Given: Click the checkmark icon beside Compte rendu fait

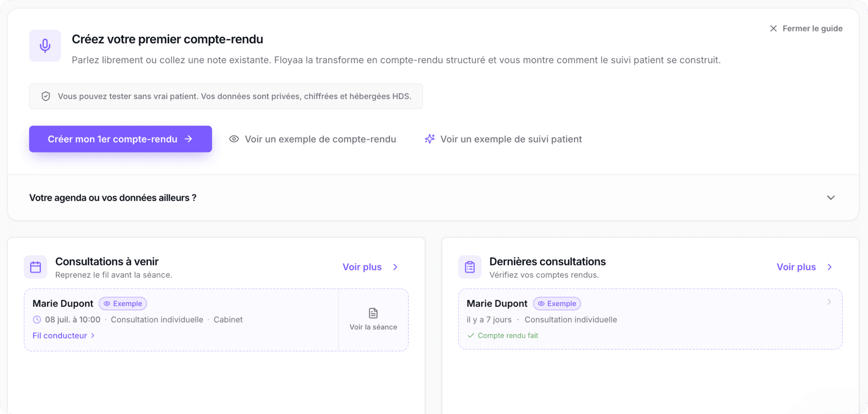Looking at the screenshot, I should pos(471,335).
